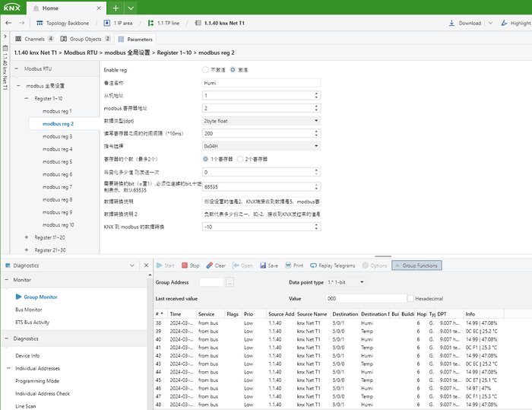
Task: Click the Stop monitoring button
Action: coord(190,265)
